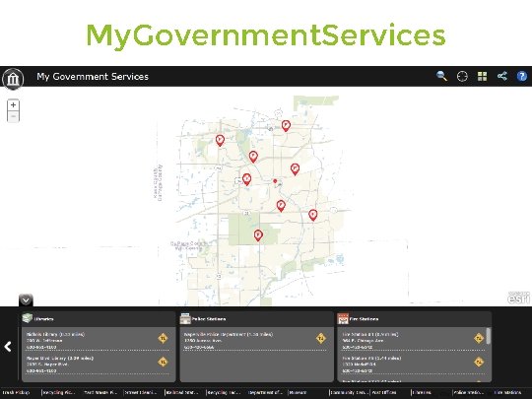This screenshot has height=399, width=532.
Task: Open the basemap grid switcher icon
Action: click(x=482, y=76)
